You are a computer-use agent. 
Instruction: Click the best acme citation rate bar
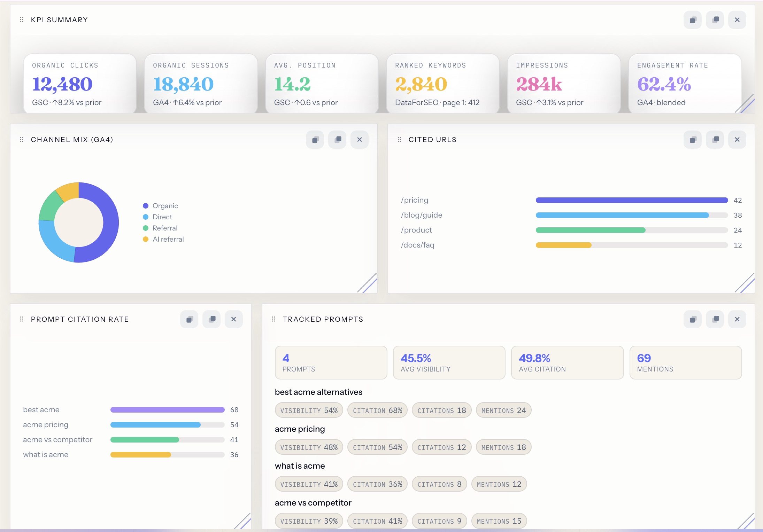click(x=168, y=410)
